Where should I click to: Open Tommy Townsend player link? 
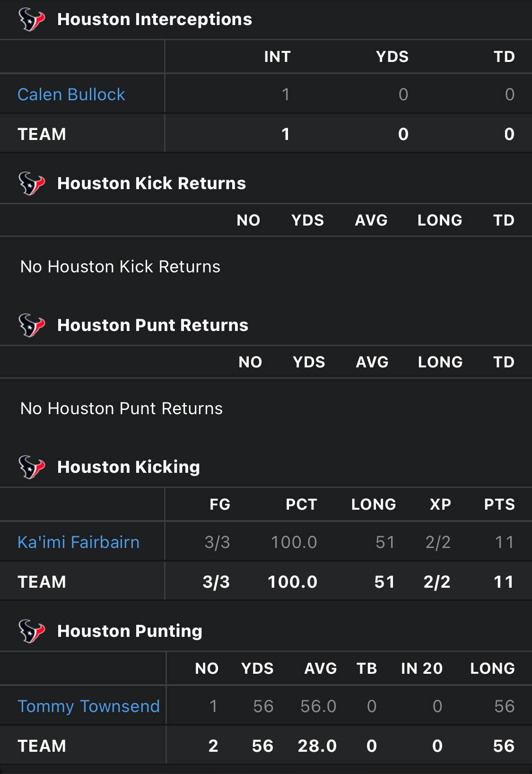tap(88, 706)
